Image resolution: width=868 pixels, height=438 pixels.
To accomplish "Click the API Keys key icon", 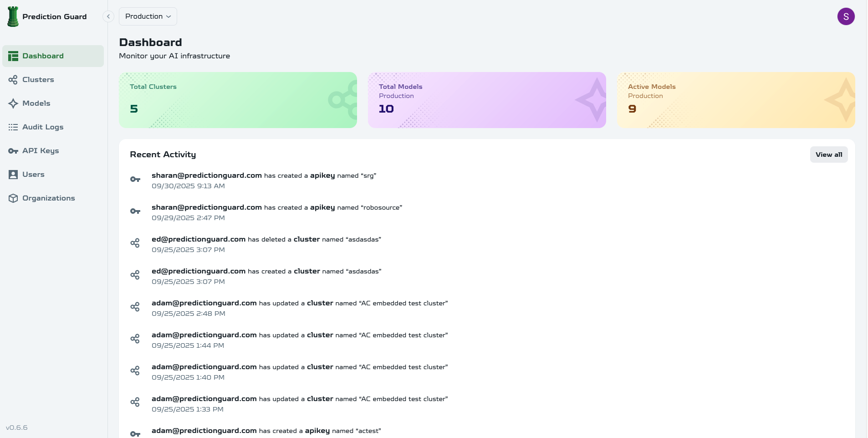I will (13, 151).
